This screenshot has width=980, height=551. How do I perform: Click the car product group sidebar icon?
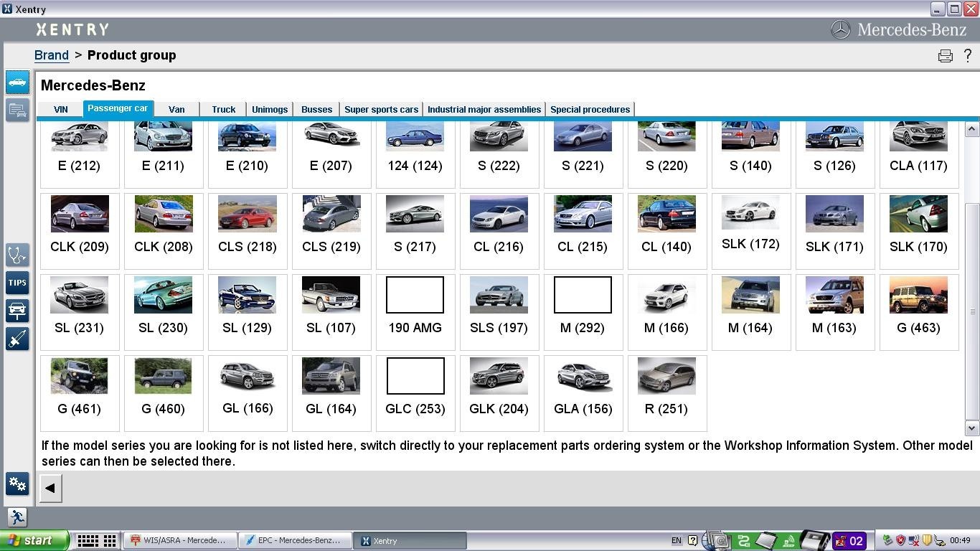17,82
